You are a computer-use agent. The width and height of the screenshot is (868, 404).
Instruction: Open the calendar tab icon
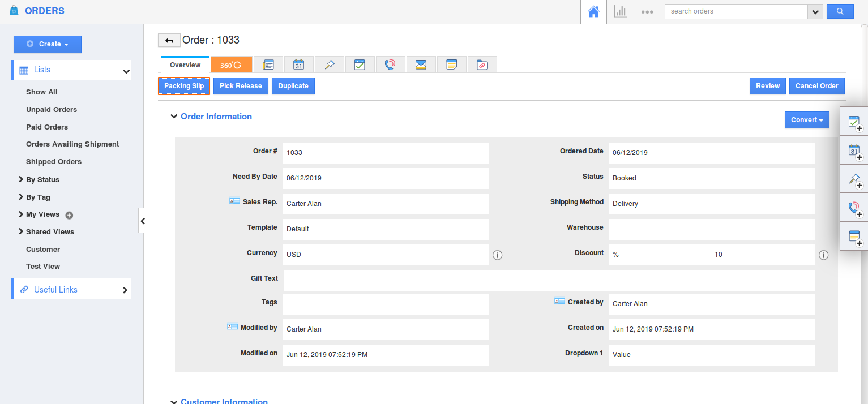(x=298, y=65)
